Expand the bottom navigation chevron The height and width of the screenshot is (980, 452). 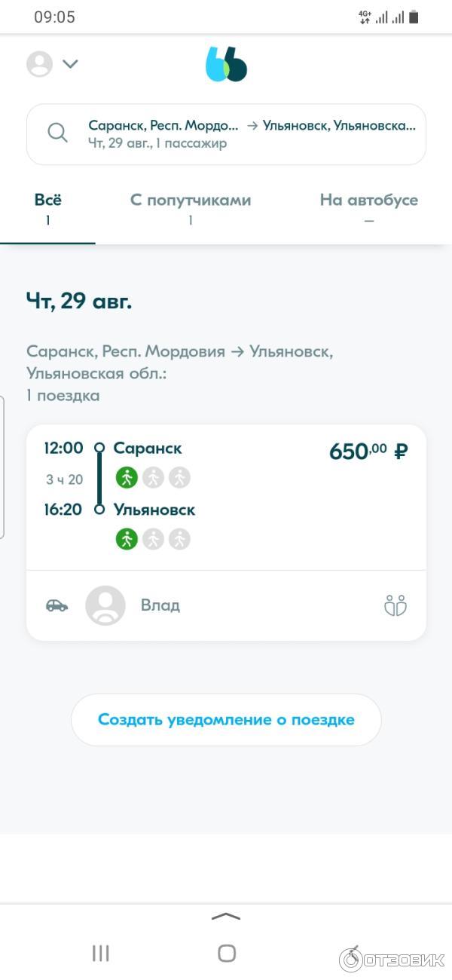point(226,917)
